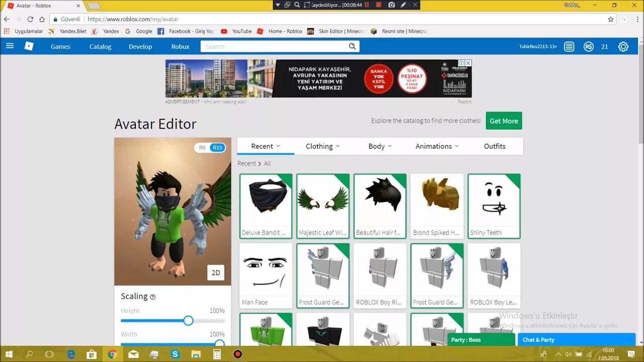Switch avatar to R6 rig
Screen dimensions: 644x362
pos(202,147)
